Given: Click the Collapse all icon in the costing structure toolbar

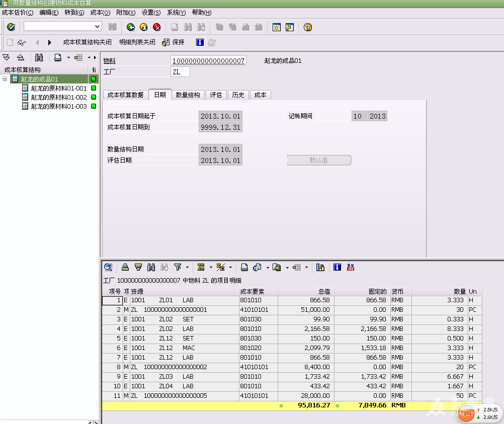Looking at the screenshot, I should [x=21, y=57].
